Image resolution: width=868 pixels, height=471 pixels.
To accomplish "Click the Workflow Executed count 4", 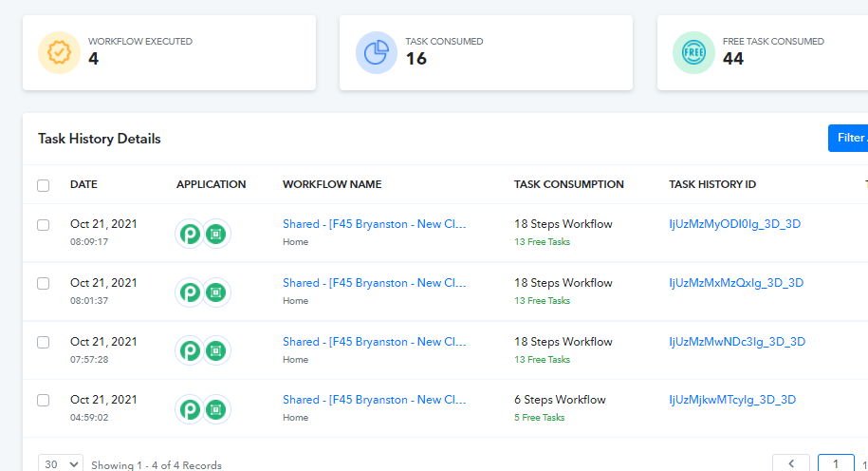I will 93,58.
